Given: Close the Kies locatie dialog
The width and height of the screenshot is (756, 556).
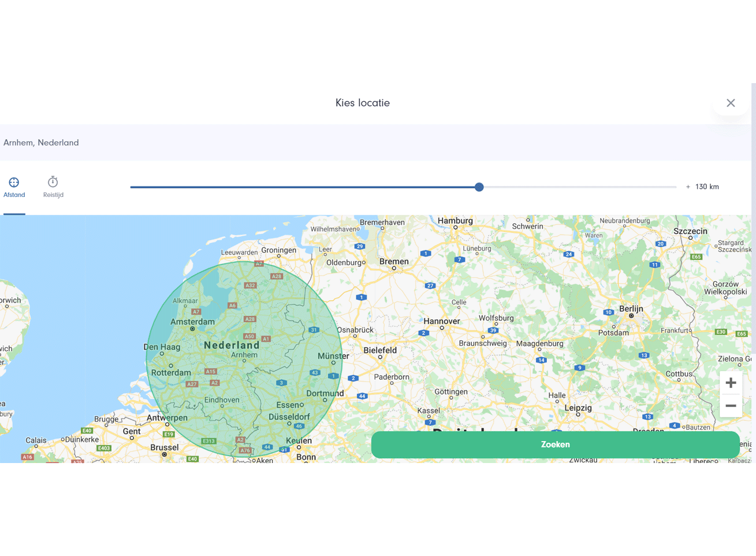Looking at the screenshot, I should pyautogui.click(x=731, y=103).
